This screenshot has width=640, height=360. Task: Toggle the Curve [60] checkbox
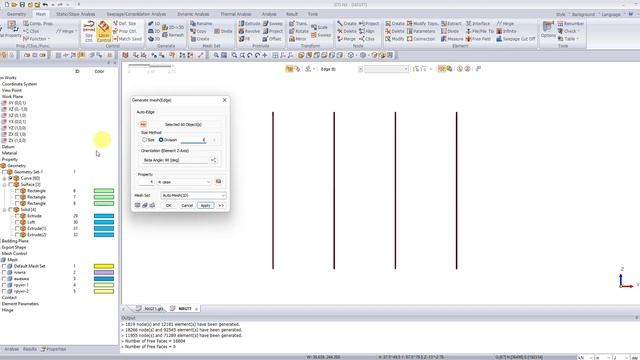pos(11,178)
